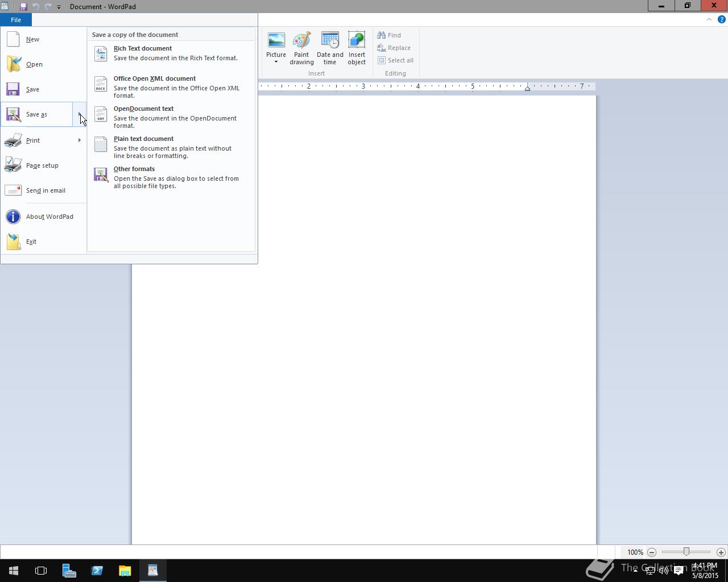Save as Office Open XML document
This screenshot has height=582, width=728.
pos(171,87)
